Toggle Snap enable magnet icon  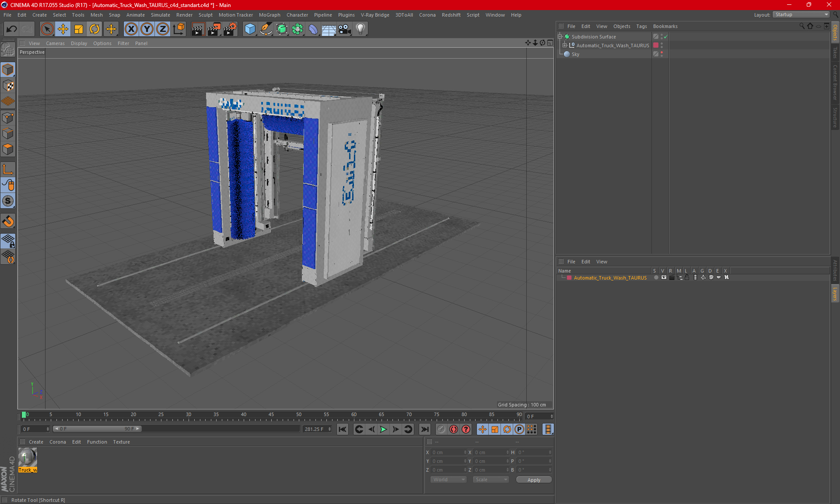[8, 221]
